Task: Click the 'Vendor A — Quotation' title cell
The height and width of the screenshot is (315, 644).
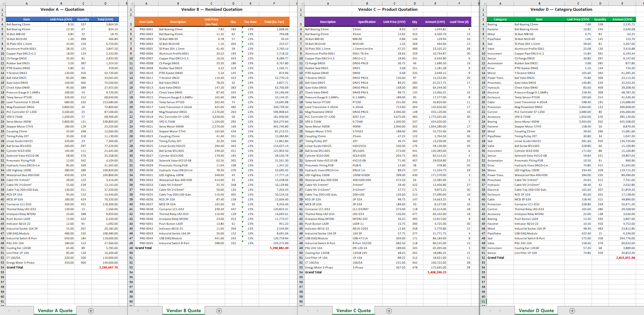Action: pyautogui.click(x=62, y=9)
